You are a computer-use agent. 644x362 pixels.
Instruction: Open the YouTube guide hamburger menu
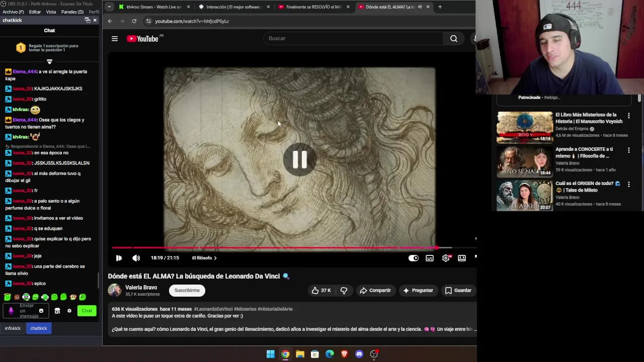tap(115, 39)
